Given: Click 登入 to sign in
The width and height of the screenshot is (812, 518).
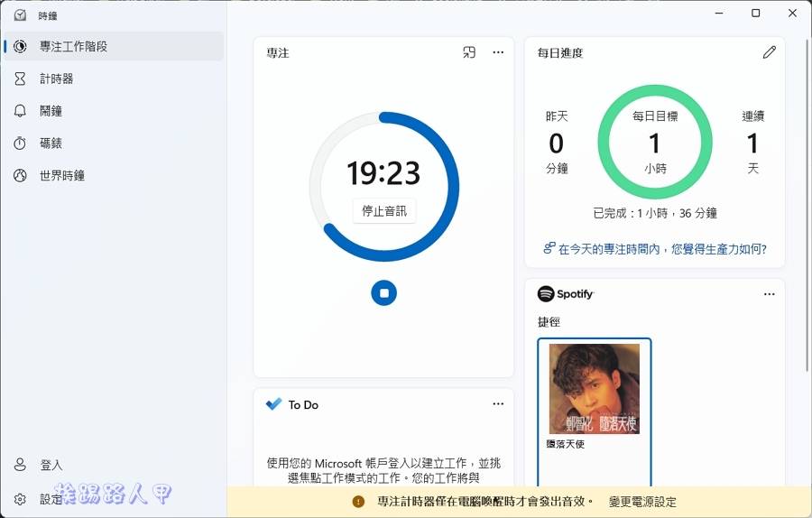Looking at the screenshot, I should click(51, 466).
